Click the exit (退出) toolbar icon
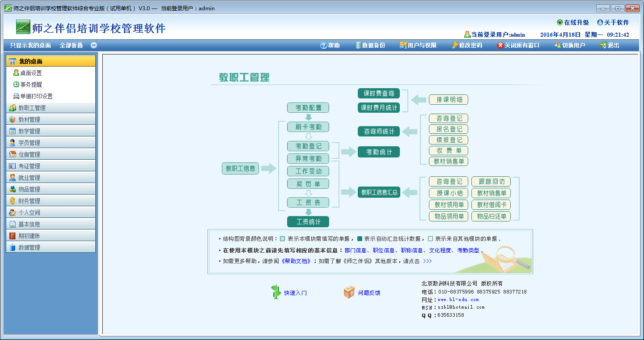Image resolution: width=644 pixels, height=340 pixels. (x=603, y=45)
